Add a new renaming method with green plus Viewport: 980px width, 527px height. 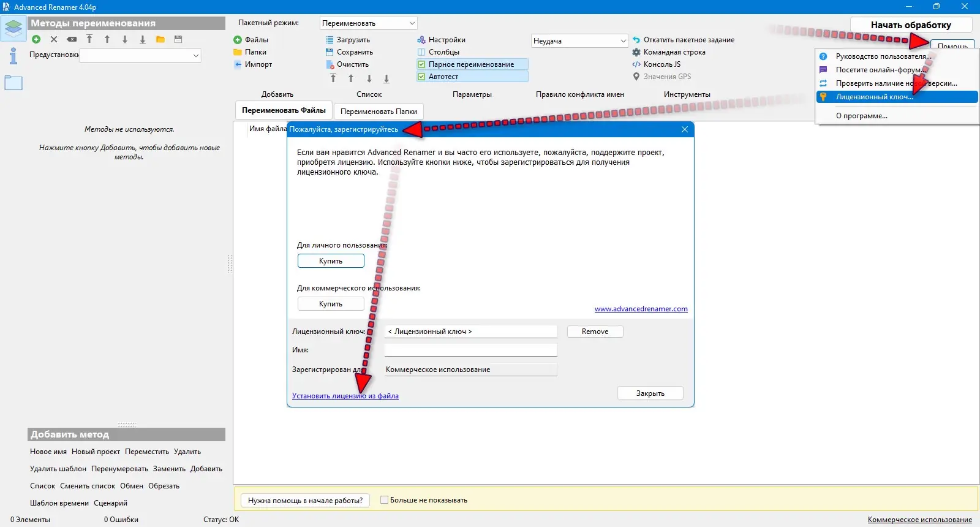36,39
